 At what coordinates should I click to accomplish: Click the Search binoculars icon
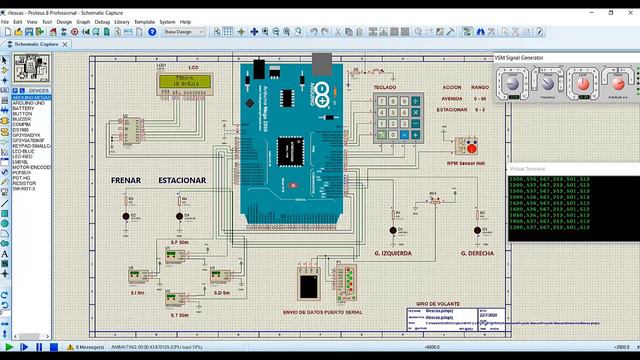(x=480, y=32)
